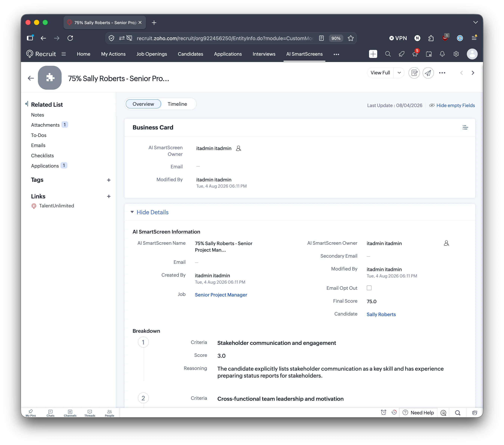Open the Interviews module
This screenshot has height=445, width=504.
pyautogui.click(x=264, y=54)
